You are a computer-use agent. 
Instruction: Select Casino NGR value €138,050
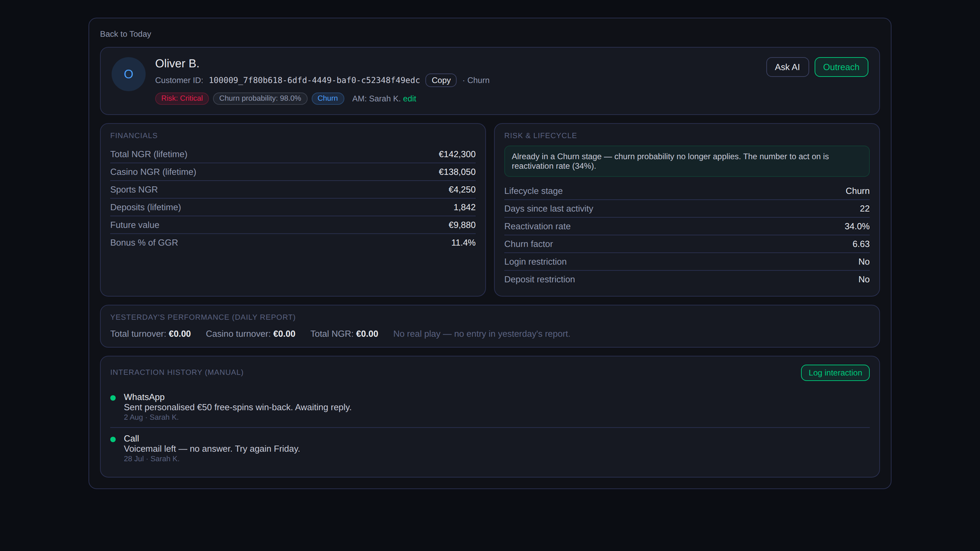pos(457,172)
